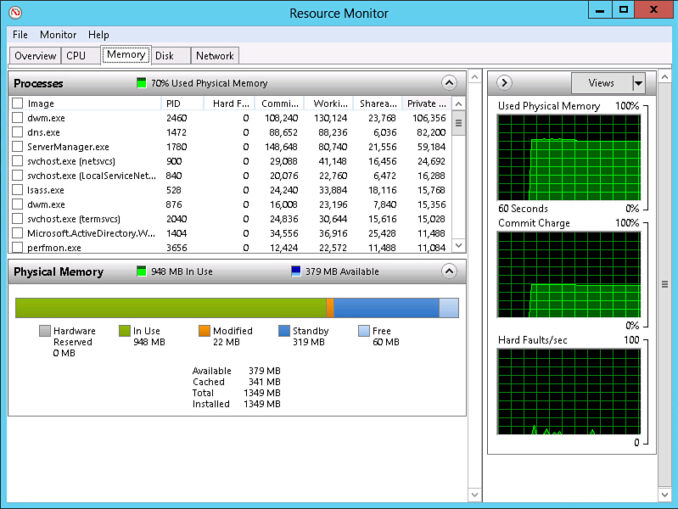This screenshot has width=678, height=509.
Task: Select the Memory tab
Action: [126, 55]
